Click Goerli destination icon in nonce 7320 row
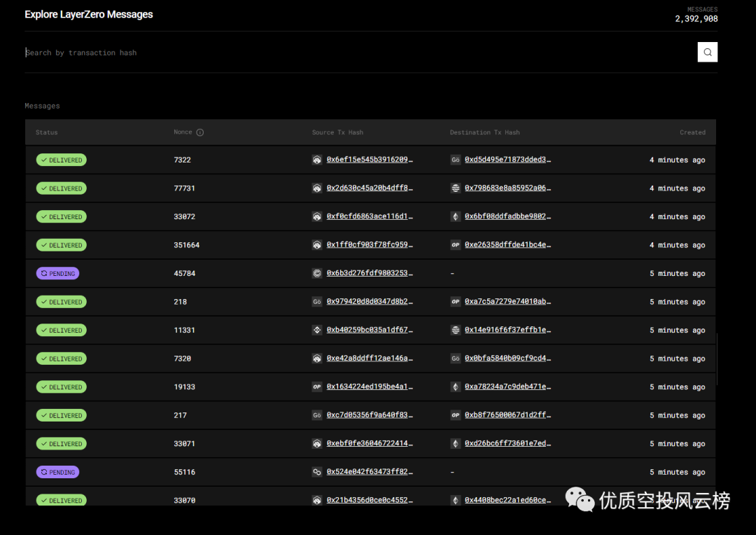Viewport: 756px width, 535px height. click(x=455, y=359)
